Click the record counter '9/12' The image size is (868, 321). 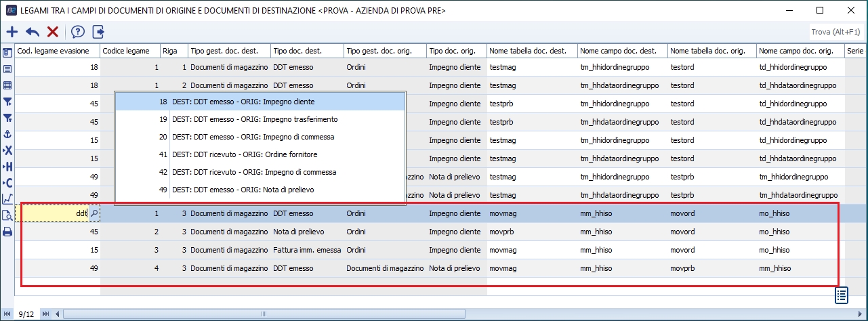tap(27, 314)
